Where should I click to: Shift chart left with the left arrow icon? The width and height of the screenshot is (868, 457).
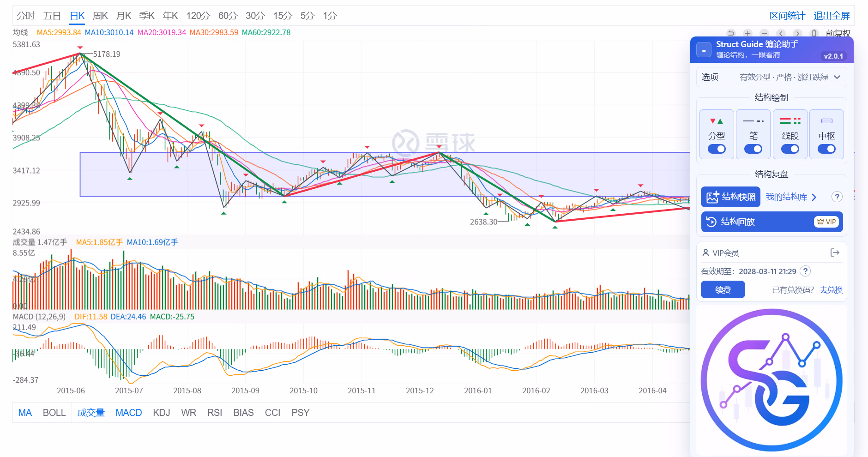pyautogui.click(x=781, y=33)
